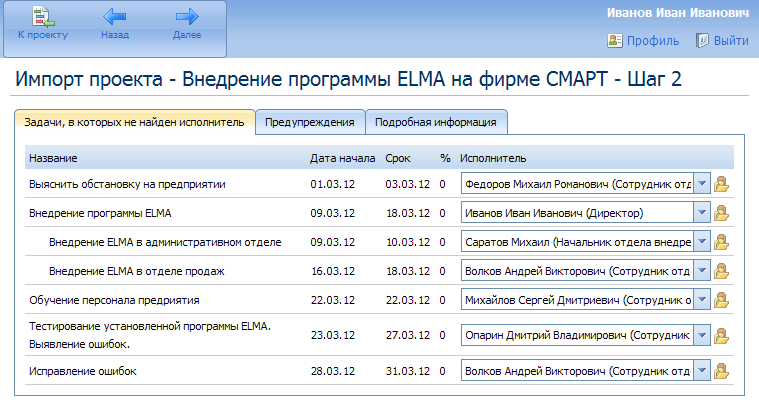Switch to the 'Предупреждения' tab
The height and width of the screenshot is (407, 759).
(310, 122)
